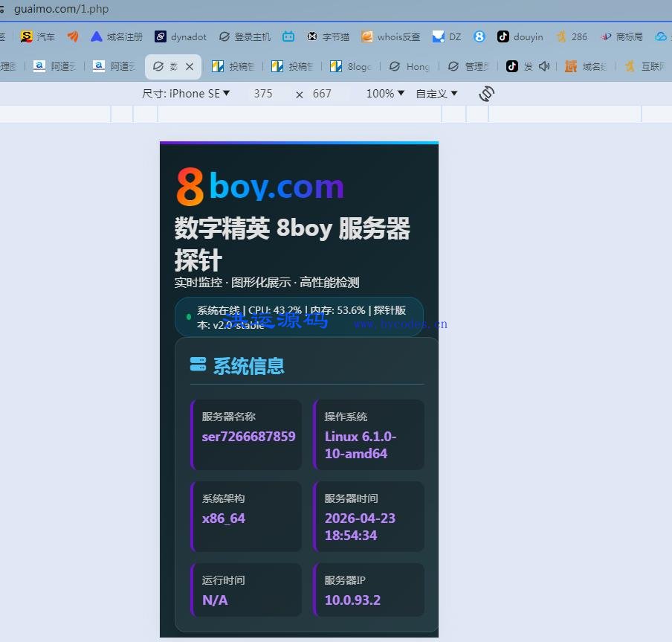Click the 系统信息 section title
The height and width of the screenshot is (642, 672).
pos(248,366)
